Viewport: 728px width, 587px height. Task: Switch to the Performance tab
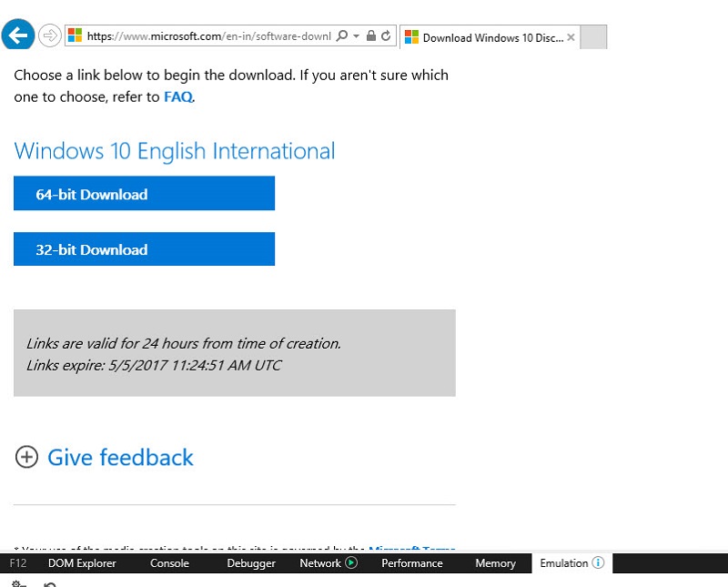click(412, 562)
